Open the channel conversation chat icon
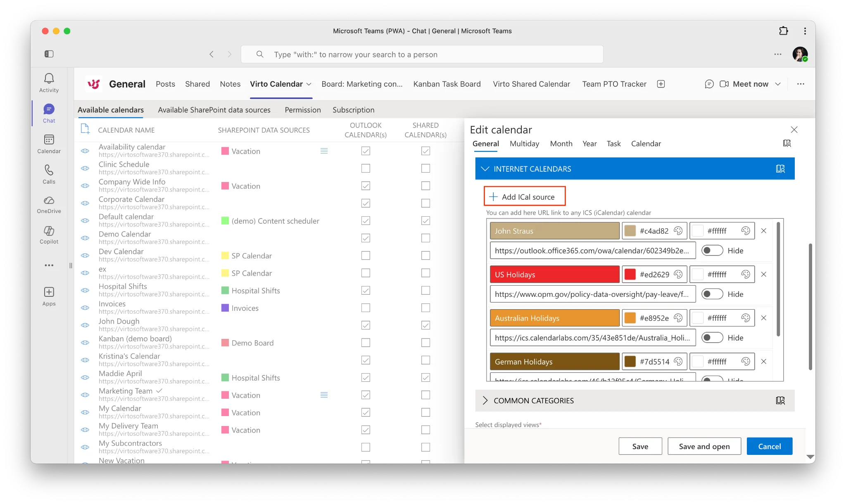This screenshot has width=846, height=504. click(709, 84)
